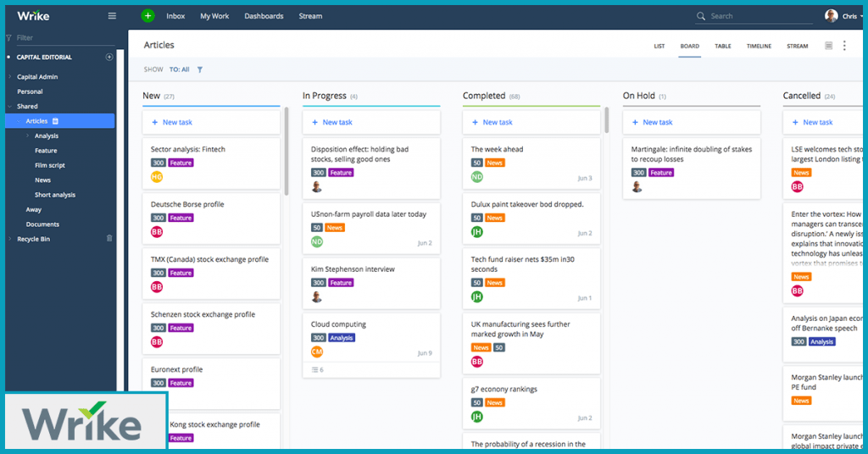868x454 pixels.
Task: Collapse the Shared folder arrow
Action: (x=9, y=106)
